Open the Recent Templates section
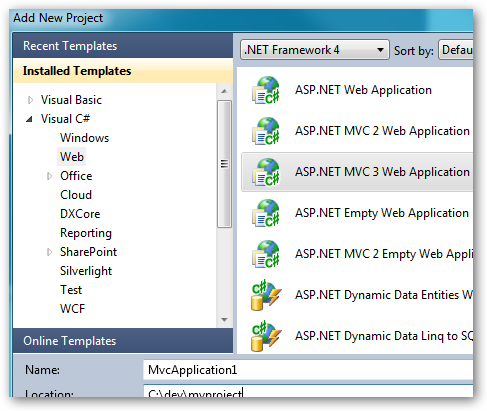The image size is (487, 411). pyautogui.click(x=123, y=46)
